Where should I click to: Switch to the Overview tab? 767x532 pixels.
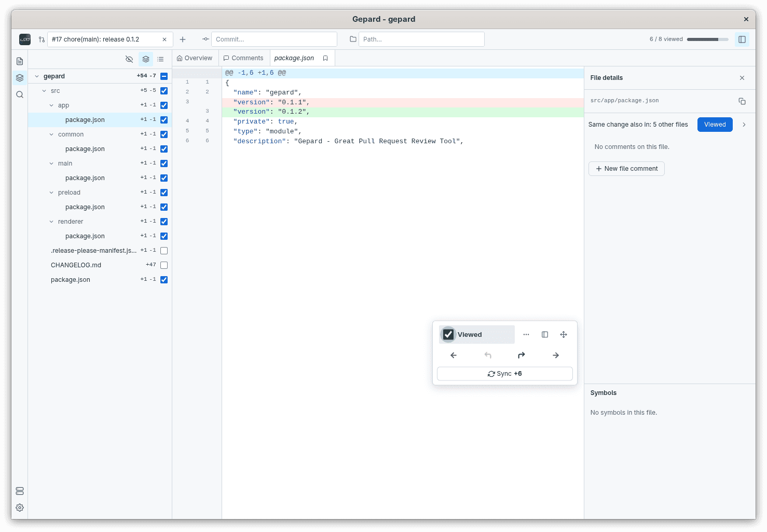click(195, 58)
